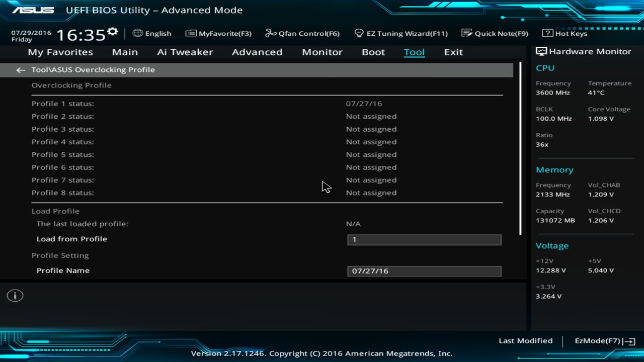Switch to the Ai Tweaker tab

coord(185,52)
